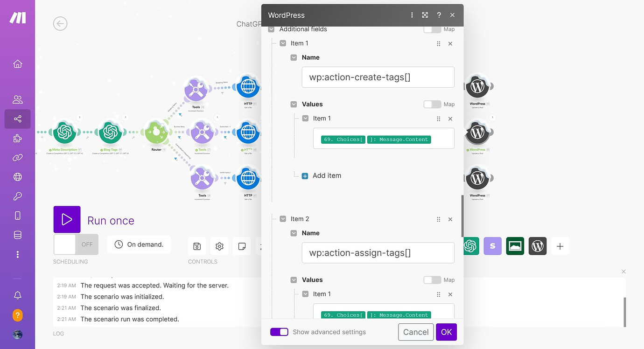Image resolution: width=644 pixels, height=349 pixels.
Task: Select the HTTP module in the bottom branch
Action: coord(248,179)
